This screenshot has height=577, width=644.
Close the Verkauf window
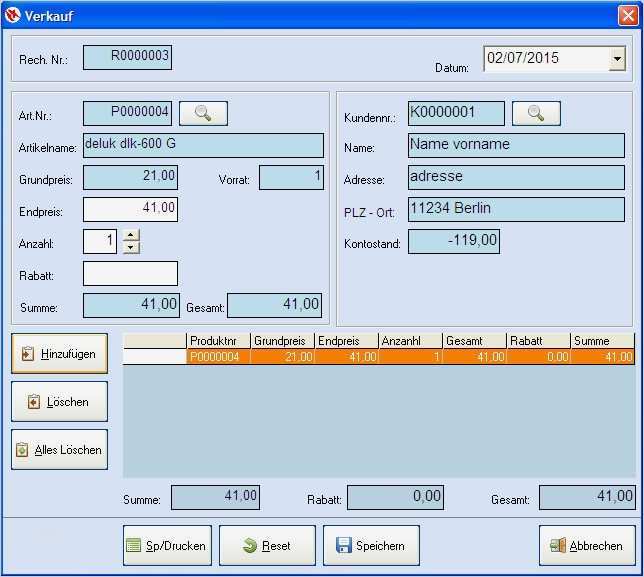pos(628,16)
